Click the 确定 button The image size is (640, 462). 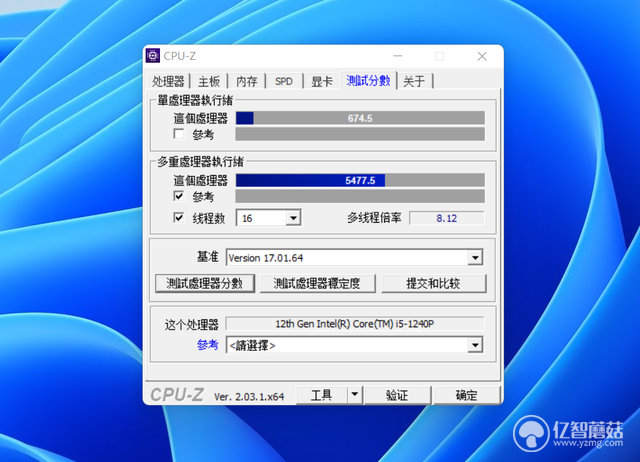tap(467, 395)
